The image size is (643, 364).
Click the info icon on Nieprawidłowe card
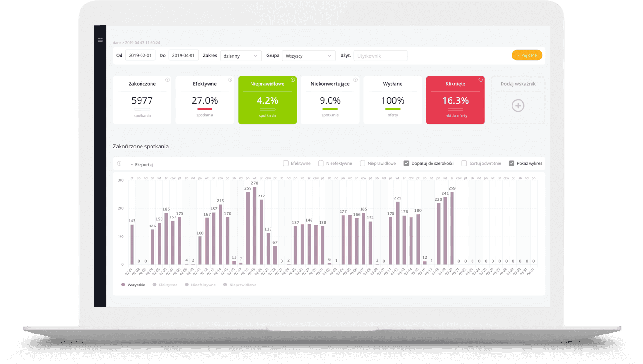click(x=293, y=80)
